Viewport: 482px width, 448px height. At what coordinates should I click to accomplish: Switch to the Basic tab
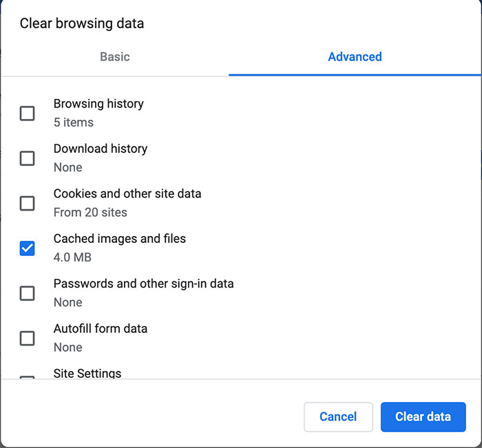pyautogui.click(x=115, y=57)
